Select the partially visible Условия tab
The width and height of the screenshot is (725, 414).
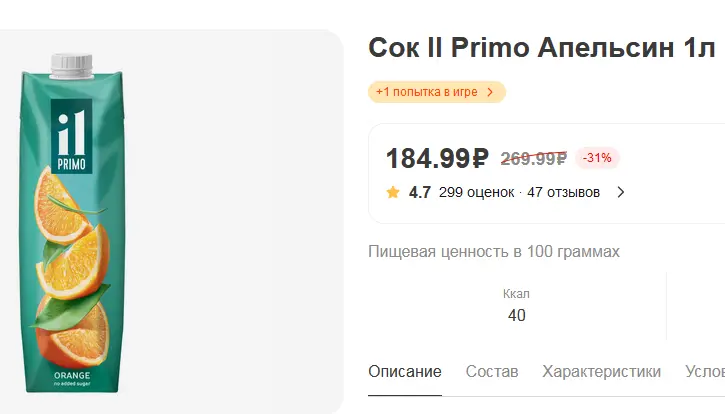705,371
